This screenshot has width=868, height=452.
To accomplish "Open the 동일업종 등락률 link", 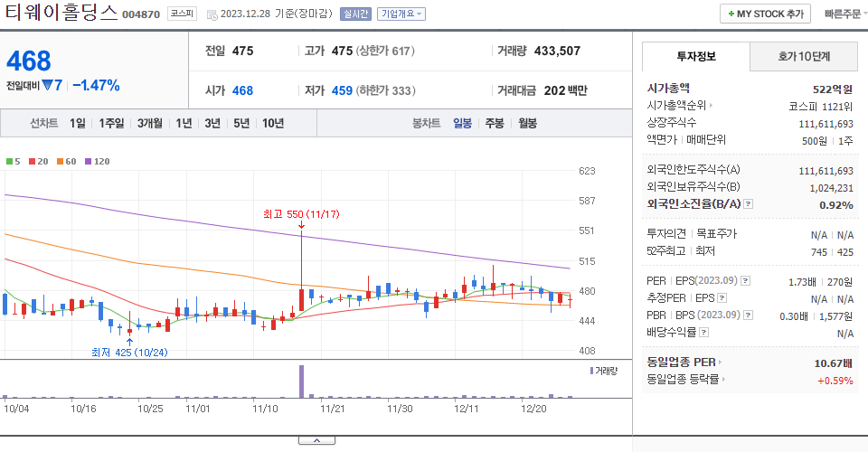I will [684, 380].
